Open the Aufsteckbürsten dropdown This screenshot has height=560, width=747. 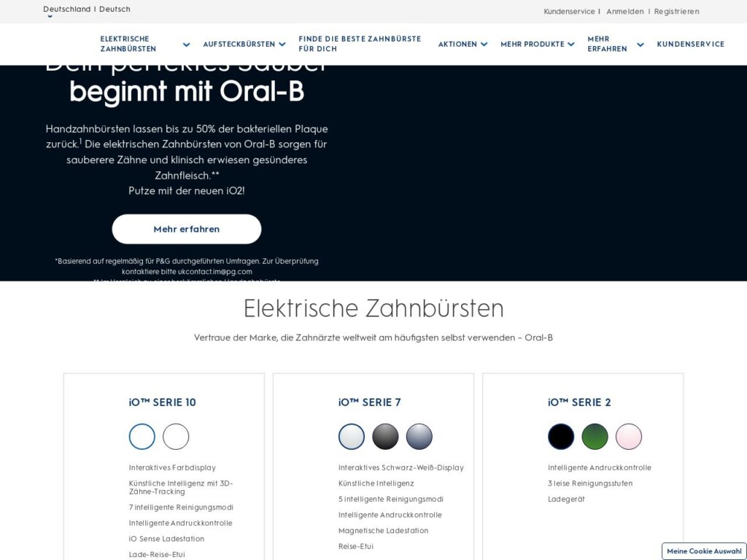282,44
